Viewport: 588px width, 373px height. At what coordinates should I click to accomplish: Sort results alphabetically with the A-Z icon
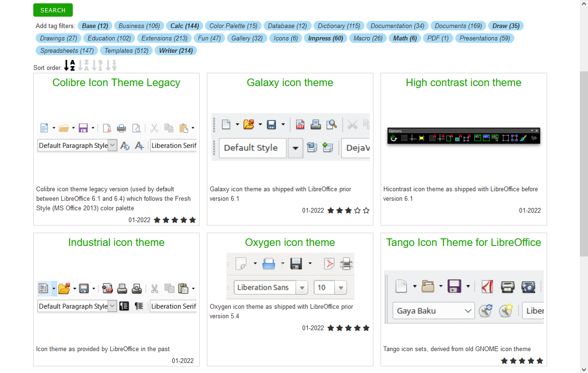pos(69,65)
